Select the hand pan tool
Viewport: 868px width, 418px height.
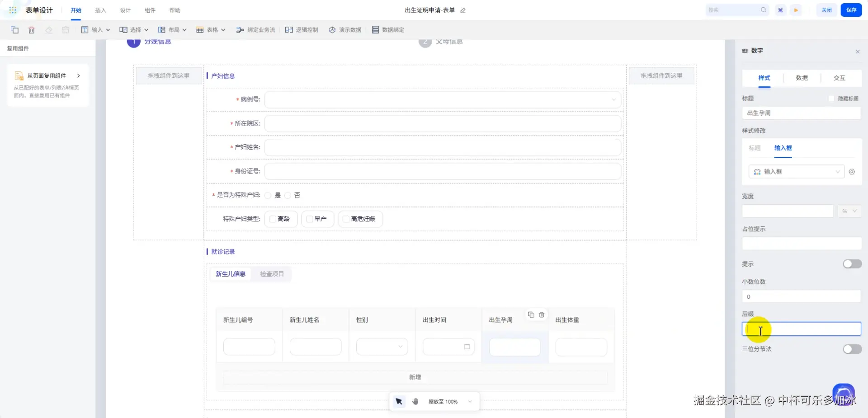pyautogui.click(x=415, y=401)
